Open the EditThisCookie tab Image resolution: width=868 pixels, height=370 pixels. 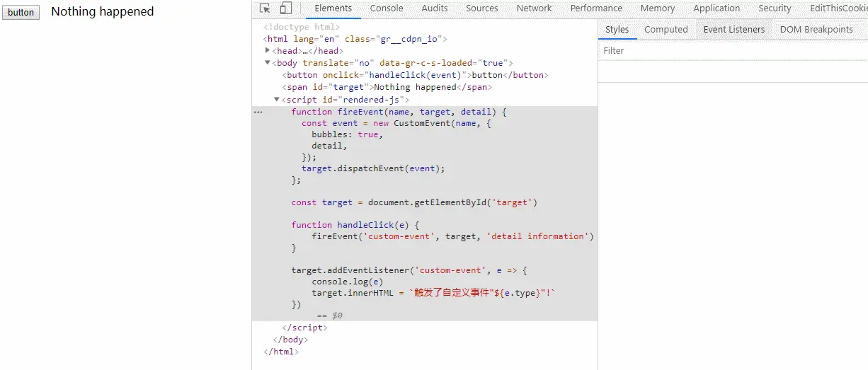point(838,8)
